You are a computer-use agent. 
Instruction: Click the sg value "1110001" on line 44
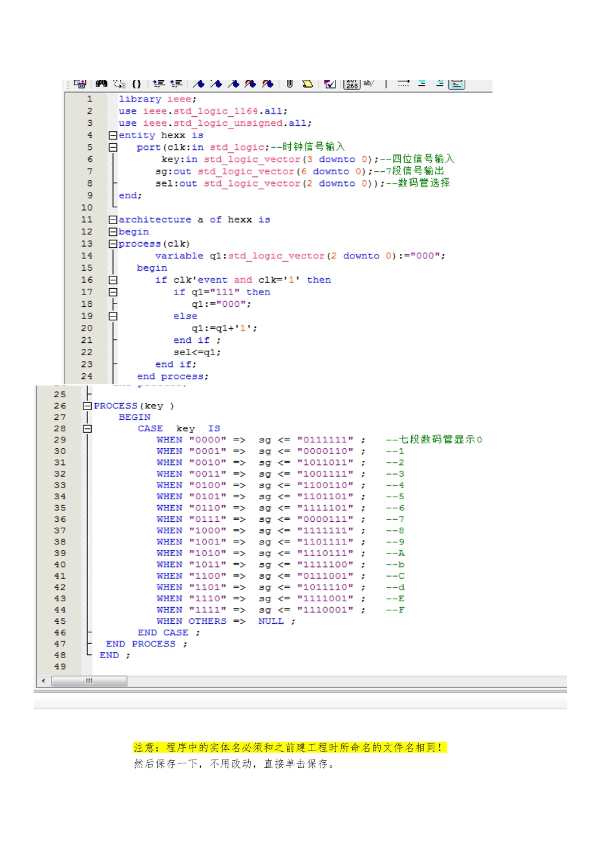click(325, 610)
